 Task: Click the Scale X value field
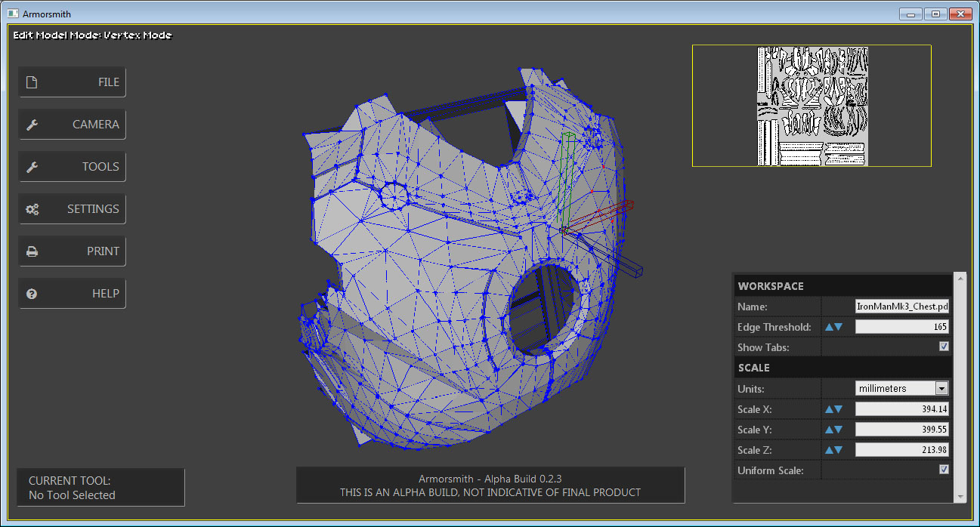pos(901,409)
